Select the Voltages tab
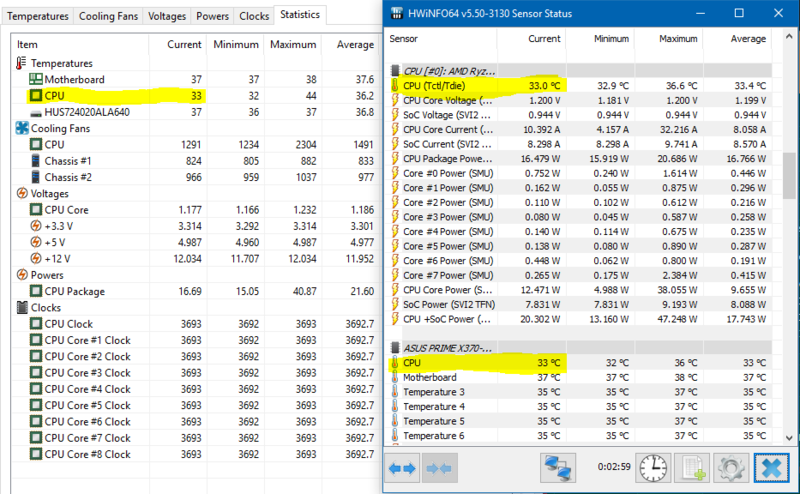 (x=167, y=17)
